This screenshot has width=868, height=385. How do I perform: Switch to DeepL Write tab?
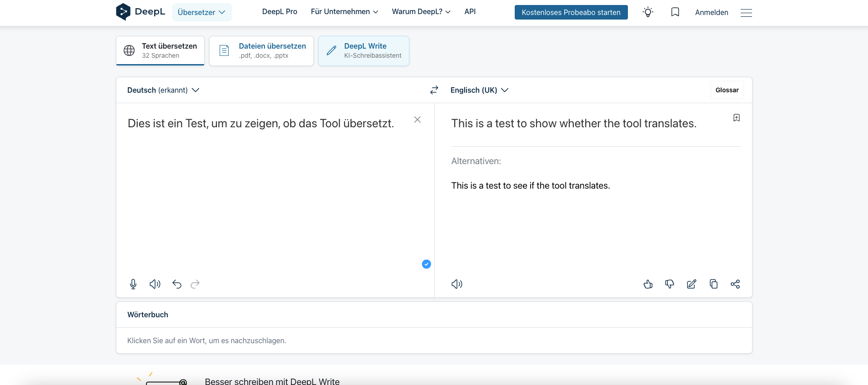click(364, 50)
